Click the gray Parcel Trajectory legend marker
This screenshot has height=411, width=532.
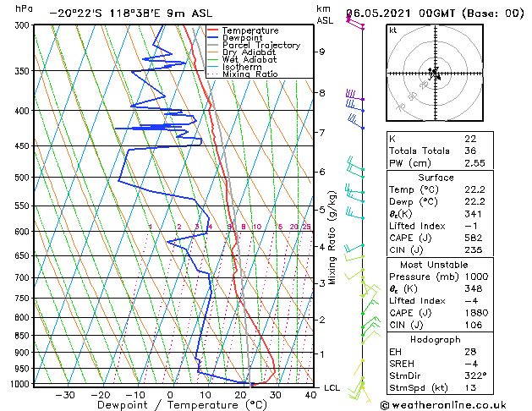pos(213,46)
